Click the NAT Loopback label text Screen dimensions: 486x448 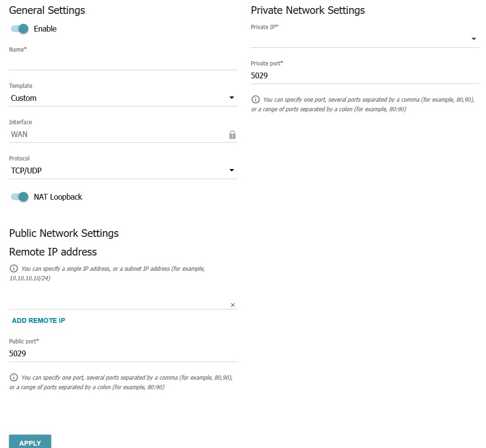pos(58,197)
